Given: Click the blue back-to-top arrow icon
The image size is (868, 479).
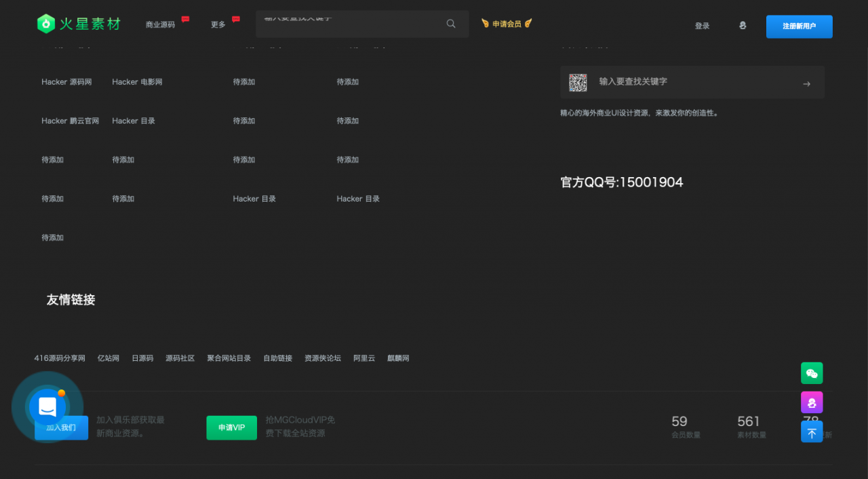Looking at the screenshot, I should 811,432.
